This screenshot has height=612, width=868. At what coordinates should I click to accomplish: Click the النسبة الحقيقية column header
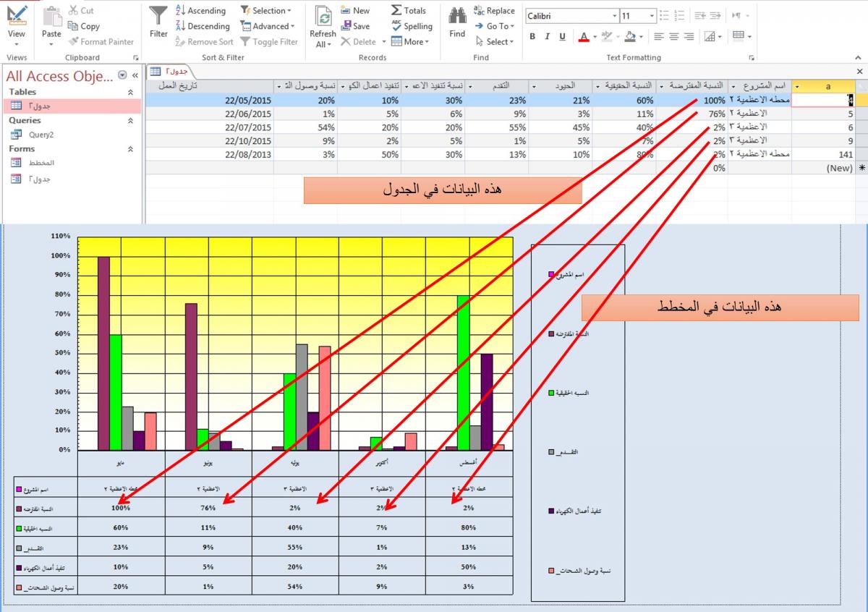pos(624,86)
